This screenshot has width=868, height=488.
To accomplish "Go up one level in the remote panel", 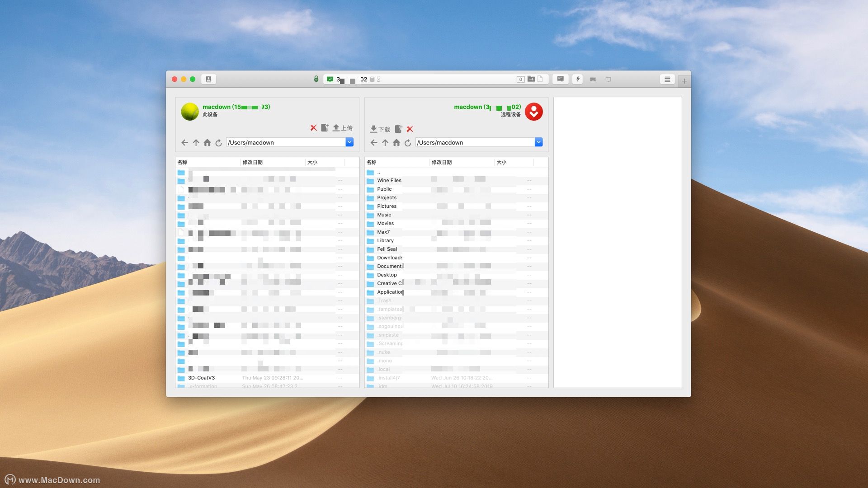I will coord(385,142).
